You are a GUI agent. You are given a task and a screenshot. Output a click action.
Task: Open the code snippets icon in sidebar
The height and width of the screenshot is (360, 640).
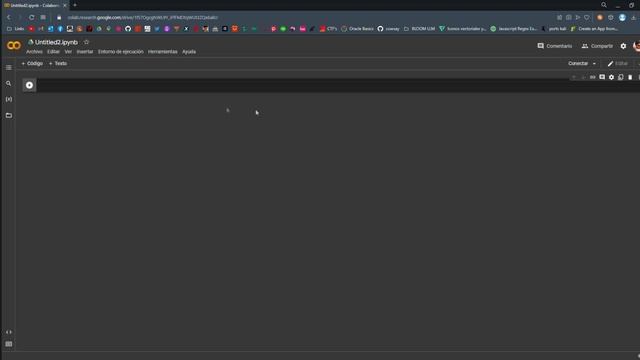click(9, 332)
